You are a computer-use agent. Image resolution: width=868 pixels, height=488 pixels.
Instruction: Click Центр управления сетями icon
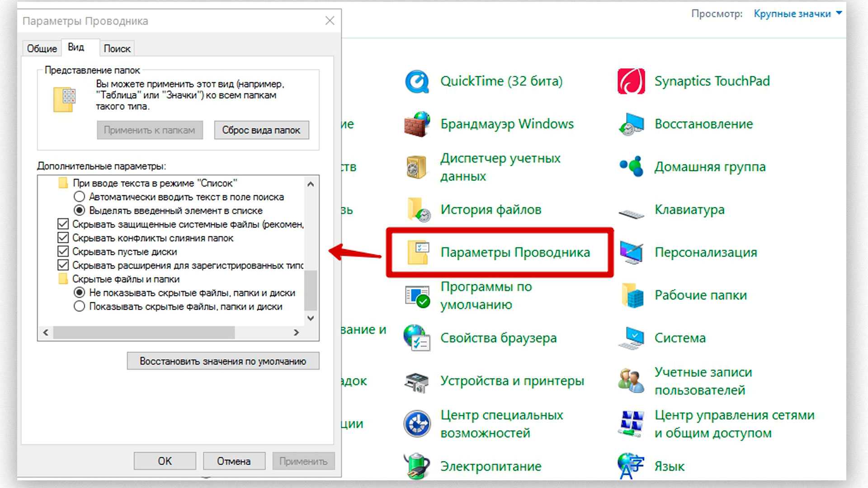(631, 424)
